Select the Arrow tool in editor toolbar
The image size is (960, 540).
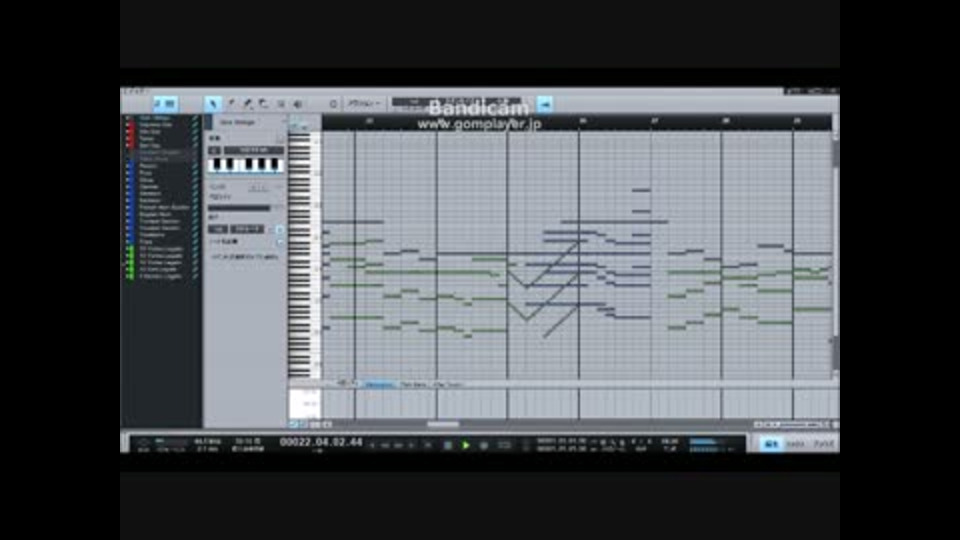tap(213, 104)
